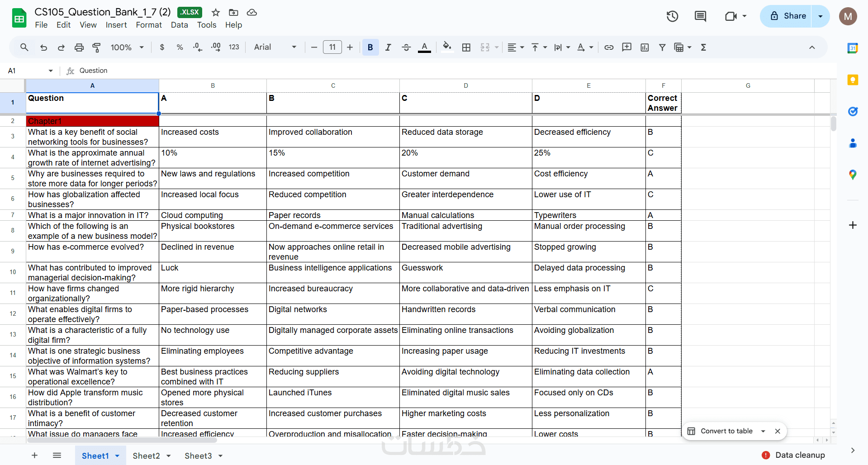Show the all sheets list
This screenshot has height=465, width=868.
pyautogui.click(x=57, y=456)
